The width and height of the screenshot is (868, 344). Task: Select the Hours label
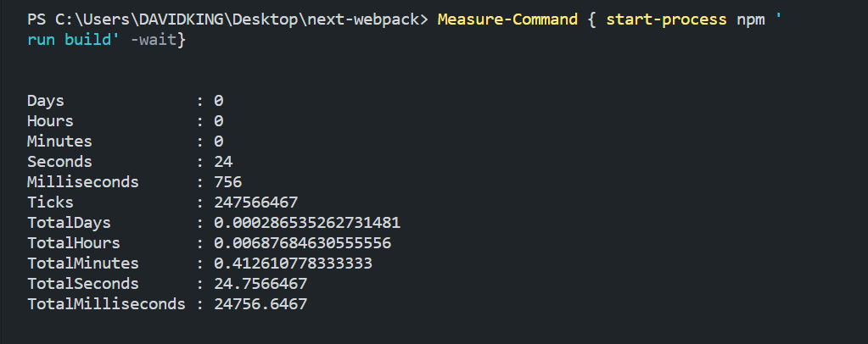coord(50,121)
